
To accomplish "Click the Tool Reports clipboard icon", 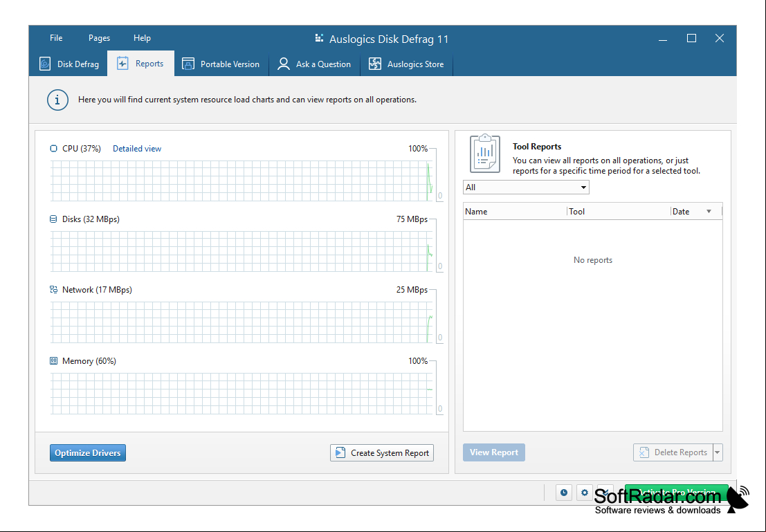I will pos(484,154).
